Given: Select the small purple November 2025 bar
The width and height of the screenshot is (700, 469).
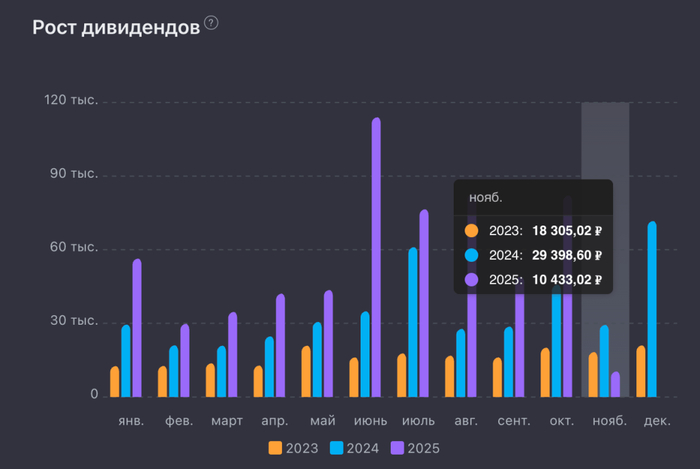Looking at the screenshot, I should point(615,383).
